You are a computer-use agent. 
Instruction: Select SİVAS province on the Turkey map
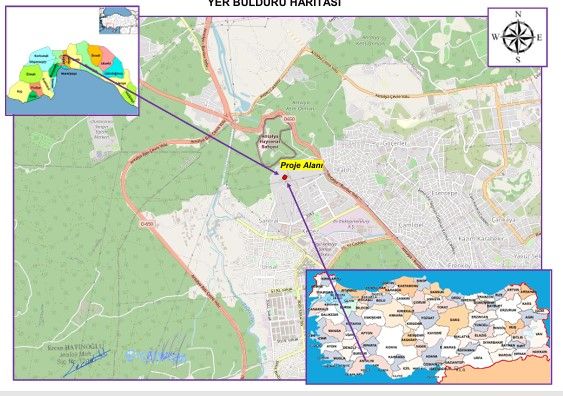click(454, 319)
